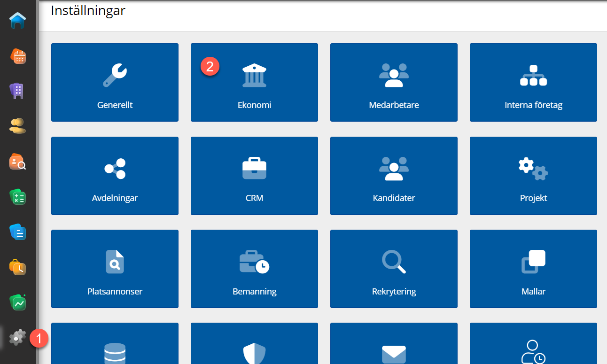The height and width of the screenshot is (364, 607).
Task: Select the Mallar tile
Action: (x=533, y=269)
